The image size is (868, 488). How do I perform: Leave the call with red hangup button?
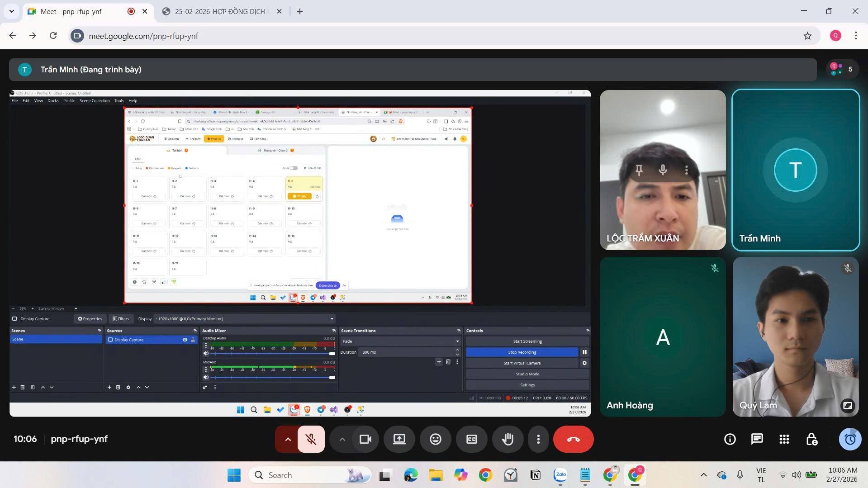click(573, 439)
